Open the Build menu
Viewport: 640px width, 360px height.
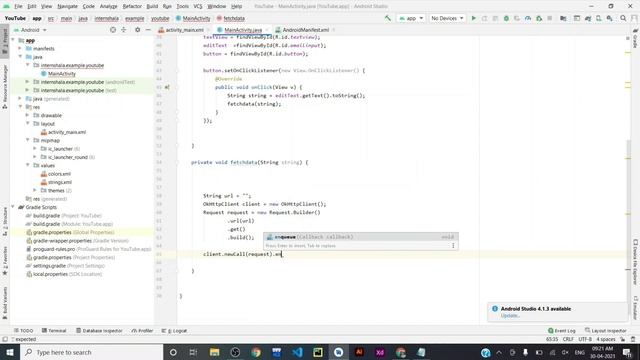pos(152,6)
